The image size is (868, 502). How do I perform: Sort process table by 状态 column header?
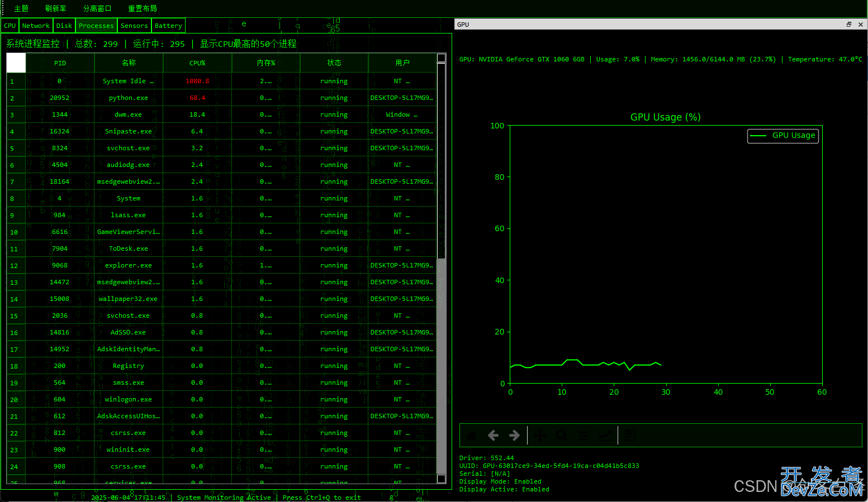(x=334, y=63)
